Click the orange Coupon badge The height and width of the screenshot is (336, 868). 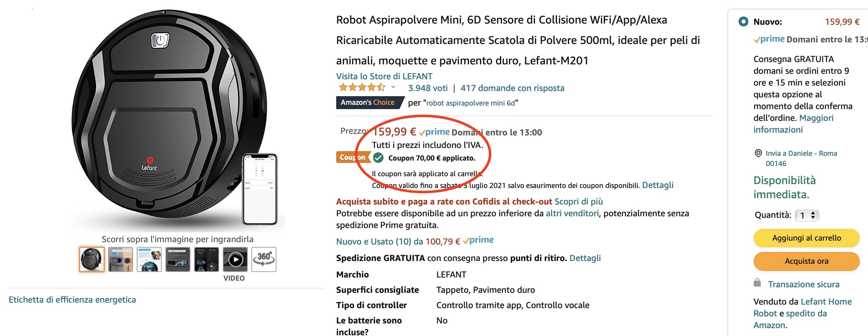coord(352,157)
